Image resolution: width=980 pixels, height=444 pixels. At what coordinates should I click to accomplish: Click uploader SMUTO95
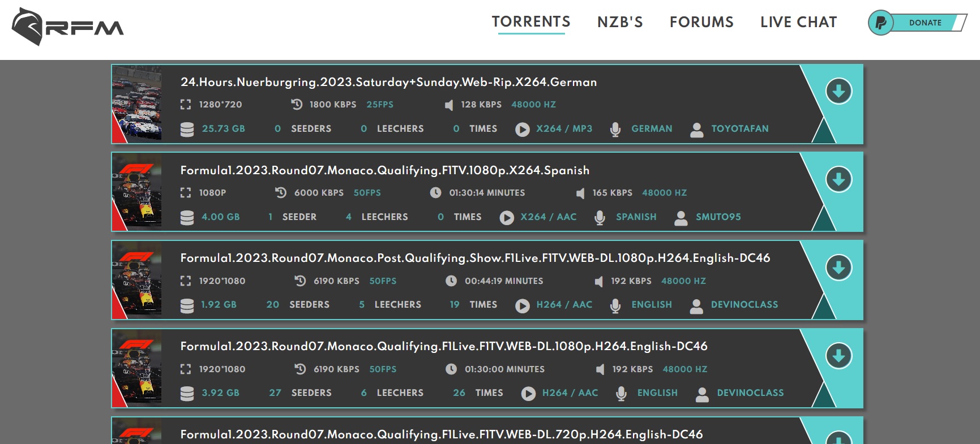coord(718,217)
